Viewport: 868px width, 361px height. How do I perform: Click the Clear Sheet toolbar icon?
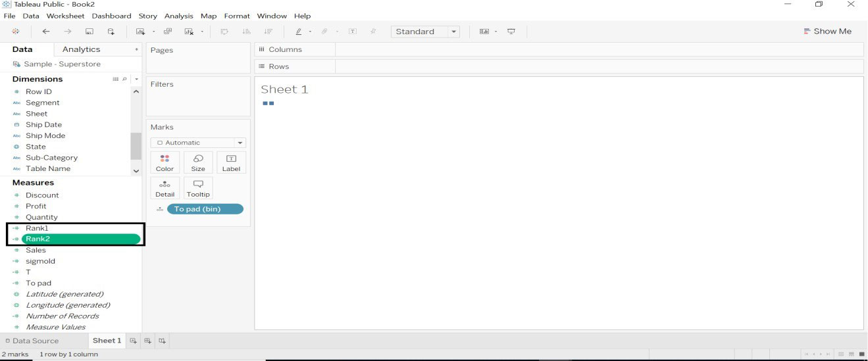pyautogui.click(x=189, y=32)
